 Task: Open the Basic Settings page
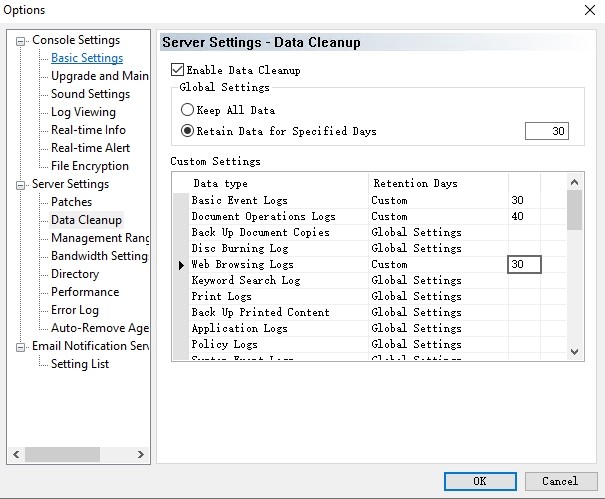[87, 58]
